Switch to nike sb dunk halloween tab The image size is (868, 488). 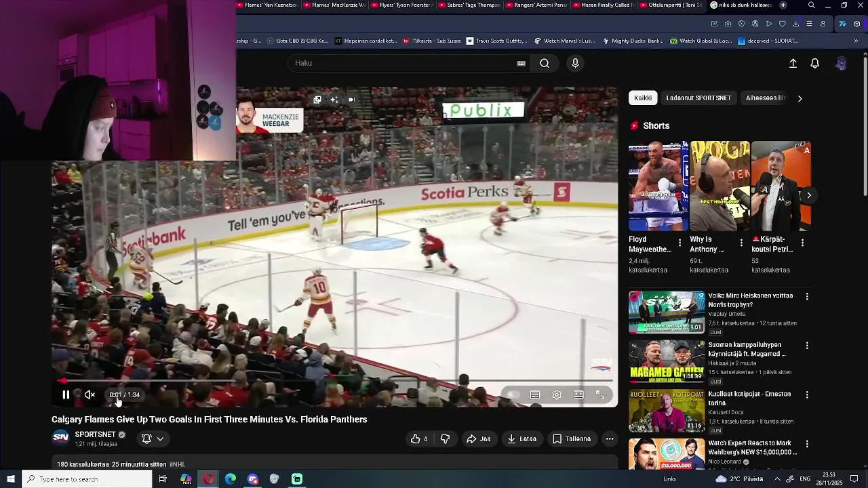click(x=741, y=5)
